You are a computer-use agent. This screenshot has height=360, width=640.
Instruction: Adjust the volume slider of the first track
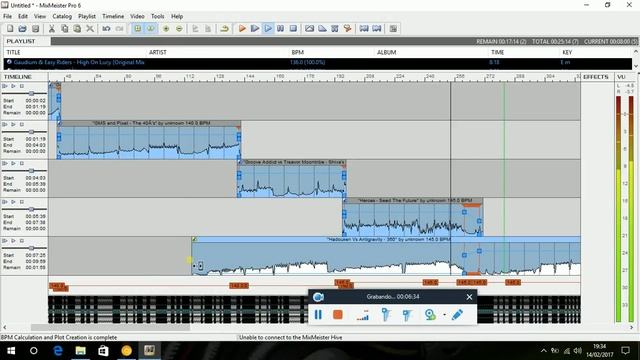click(x=31, y=93)
